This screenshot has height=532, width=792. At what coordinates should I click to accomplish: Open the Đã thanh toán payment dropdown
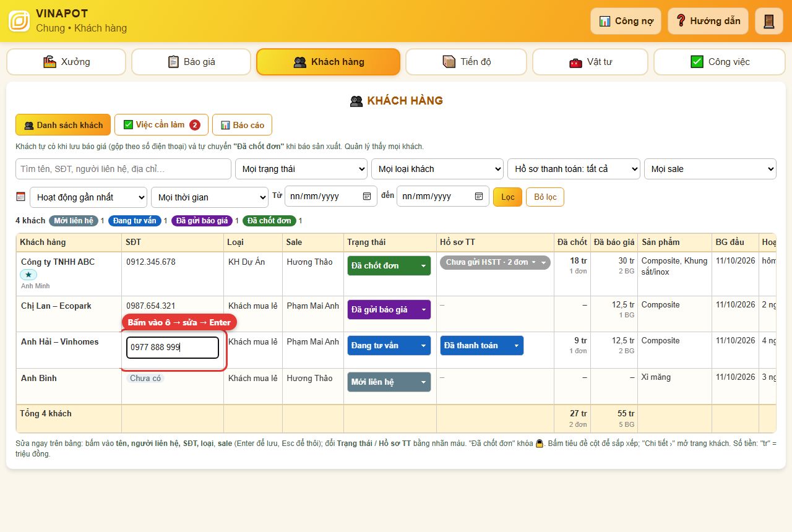click(x=481, y=345)
